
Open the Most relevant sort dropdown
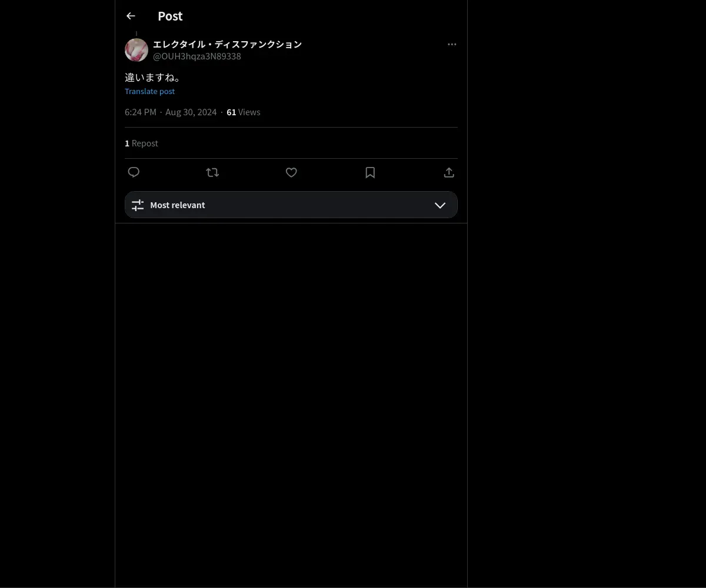click(291, 205)
